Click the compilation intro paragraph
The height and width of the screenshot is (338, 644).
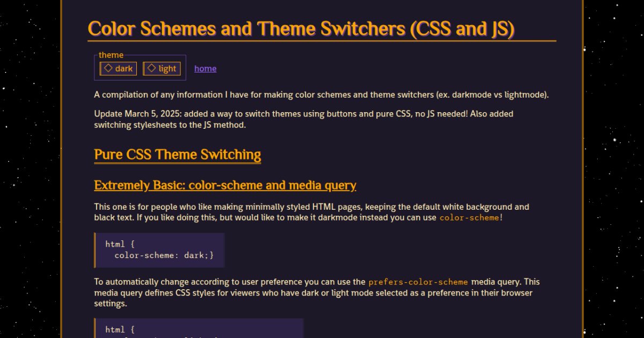pos(321,95)
